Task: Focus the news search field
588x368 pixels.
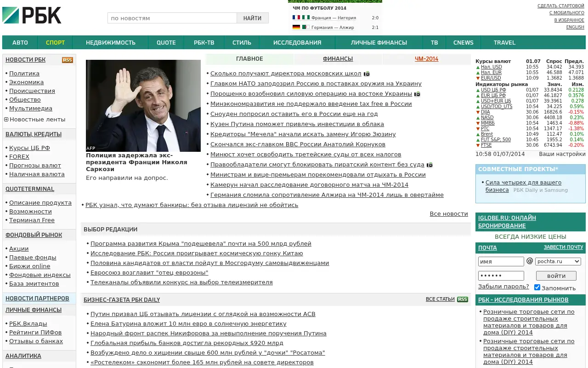Action: coord(172,18)
